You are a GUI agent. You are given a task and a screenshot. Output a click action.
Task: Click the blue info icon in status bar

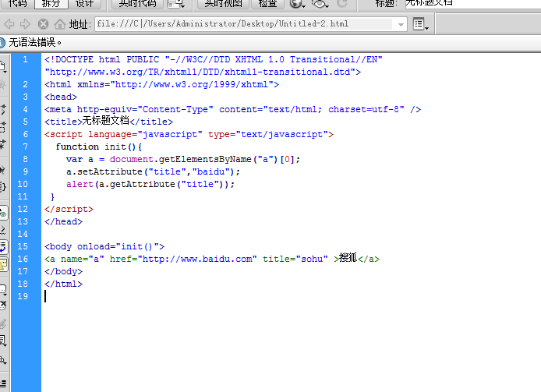(2, 43)
